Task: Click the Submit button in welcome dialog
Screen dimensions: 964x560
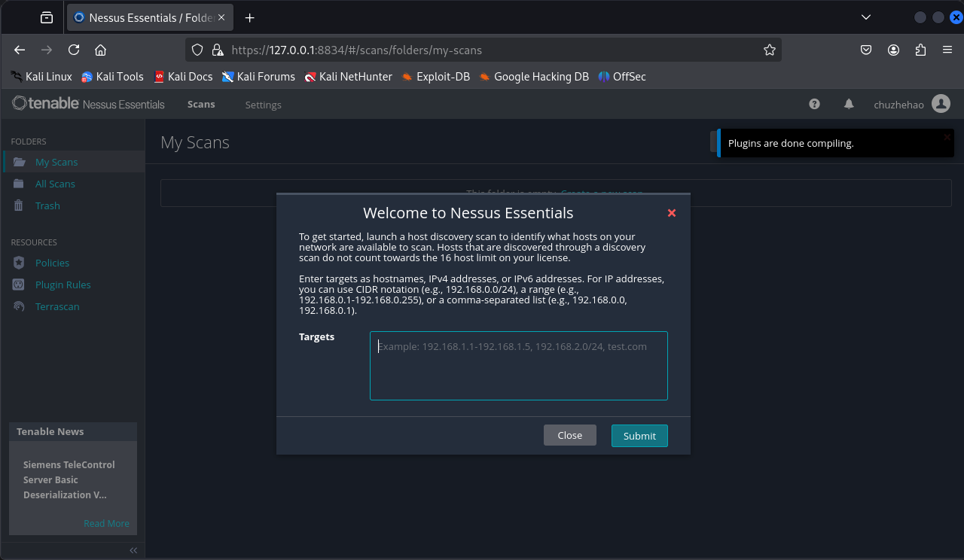Action: tap(639, 436)
